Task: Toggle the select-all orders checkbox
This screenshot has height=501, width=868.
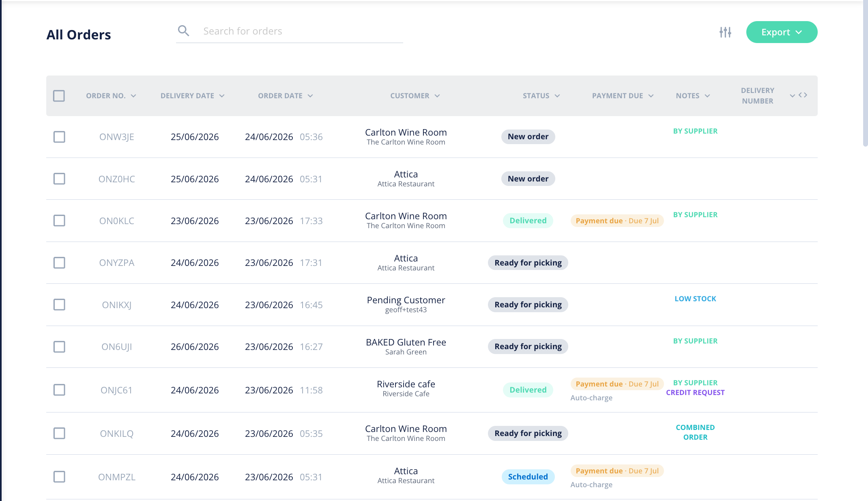Action: pyautogui.click(x=59, y=96)
